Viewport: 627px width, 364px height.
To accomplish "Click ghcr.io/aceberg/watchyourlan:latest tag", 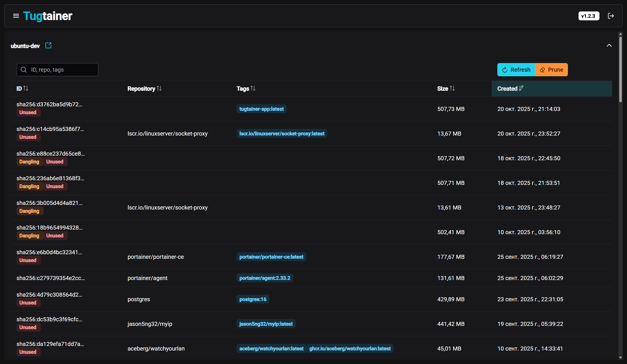I will pyautogui.click(x=350, y=349).
